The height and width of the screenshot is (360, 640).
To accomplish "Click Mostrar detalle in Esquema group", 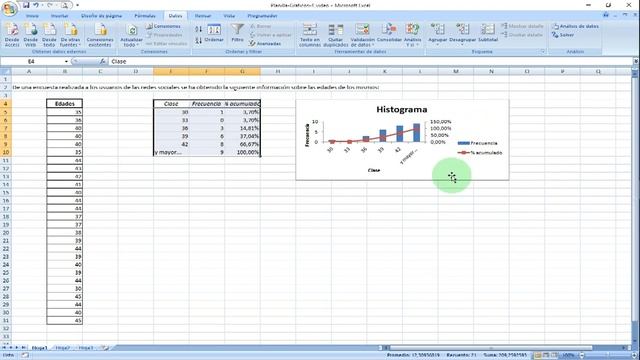I will click(x=522, y=26).
